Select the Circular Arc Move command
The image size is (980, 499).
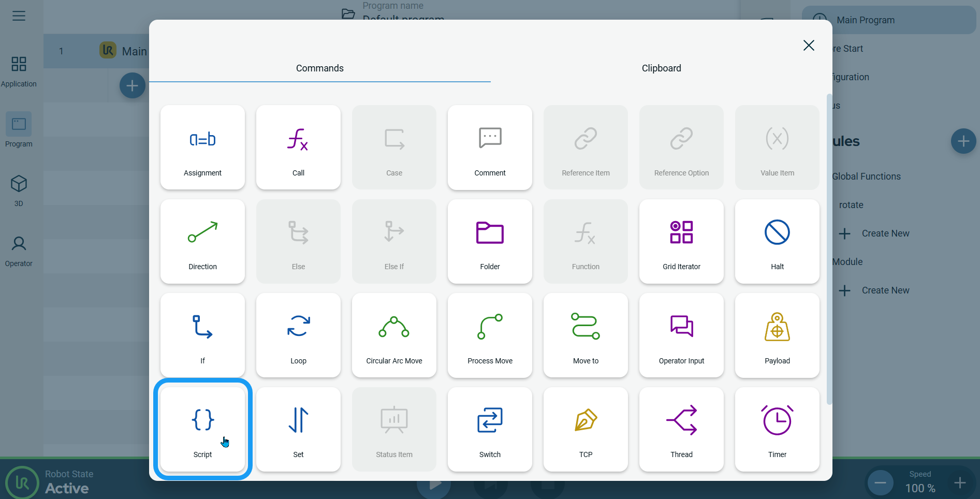394,335
